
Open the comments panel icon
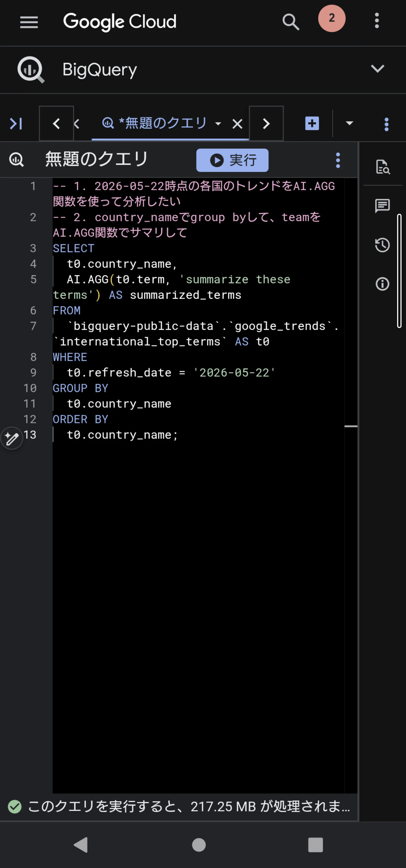click(382, 205)
